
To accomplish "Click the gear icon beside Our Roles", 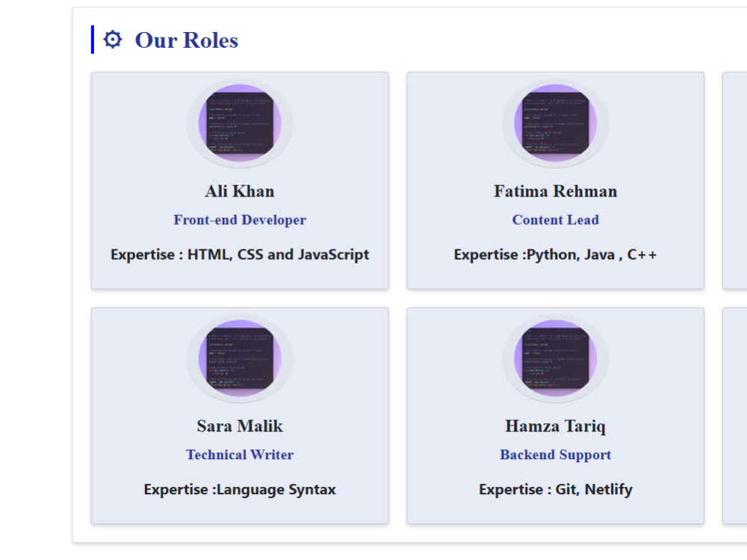I will (x=113, y=40).
